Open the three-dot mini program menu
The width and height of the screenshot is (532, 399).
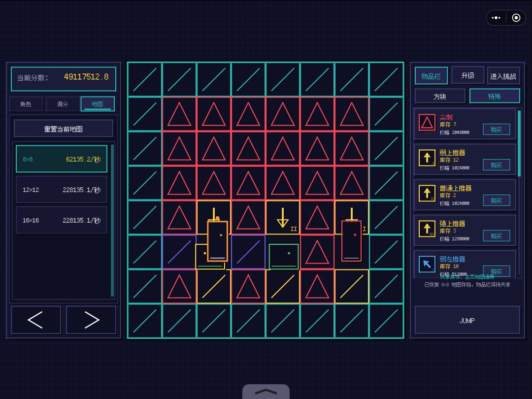click(496, 18)
